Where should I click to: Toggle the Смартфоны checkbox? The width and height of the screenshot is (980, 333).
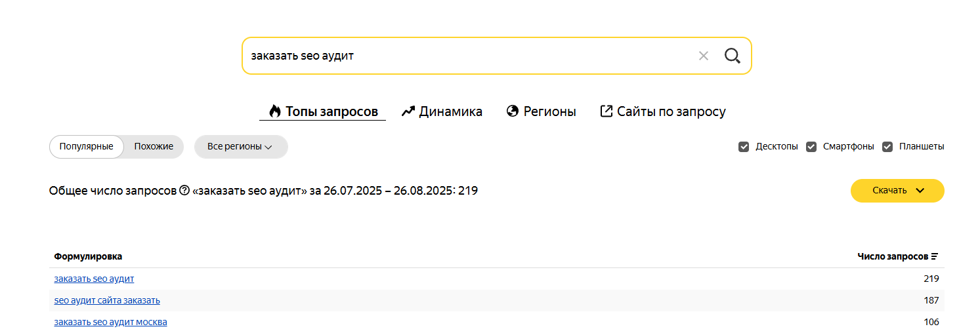tap(811, 147)
